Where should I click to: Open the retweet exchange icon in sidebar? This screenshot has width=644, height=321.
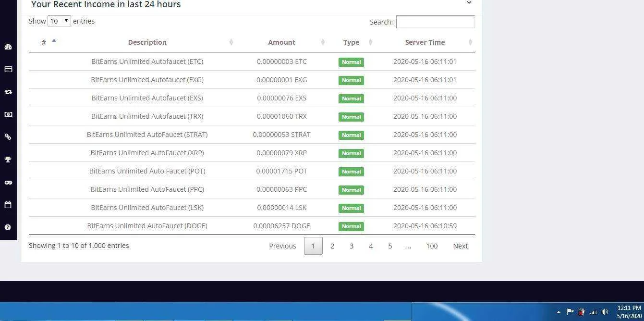coord(8,92)
